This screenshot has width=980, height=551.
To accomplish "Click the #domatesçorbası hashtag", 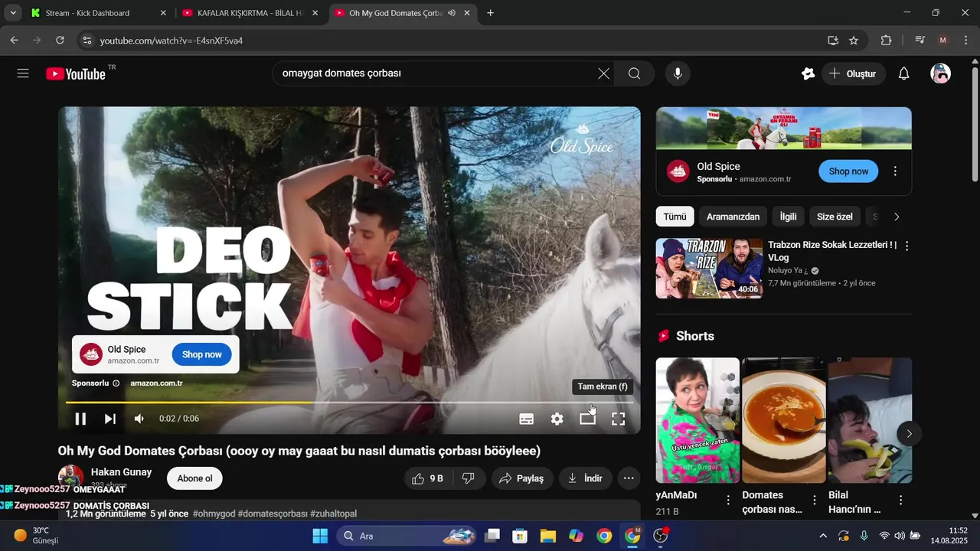I will 273,514.
